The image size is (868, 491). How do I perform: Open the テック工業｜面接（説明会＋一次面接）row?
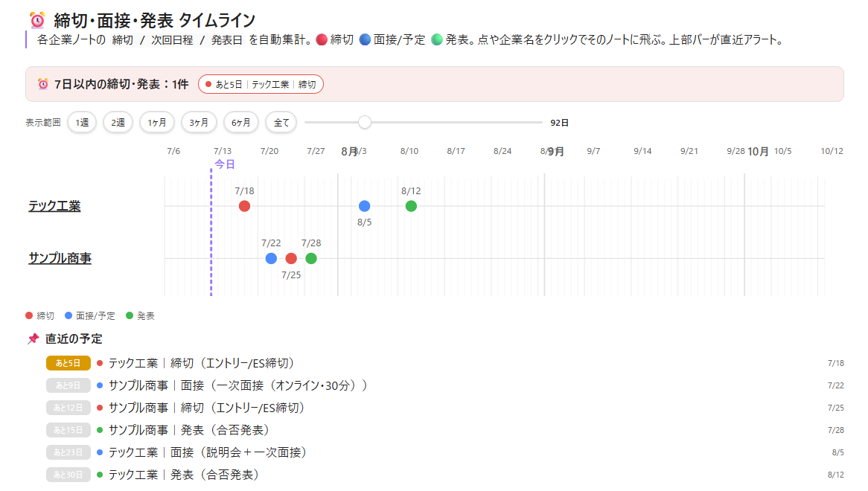tap(445, 452)
